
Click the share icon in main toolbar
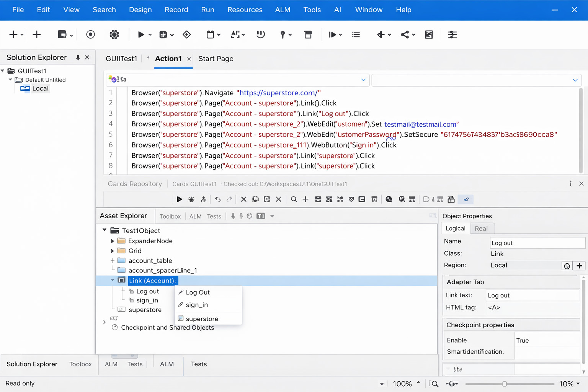(x=405, y=34)
